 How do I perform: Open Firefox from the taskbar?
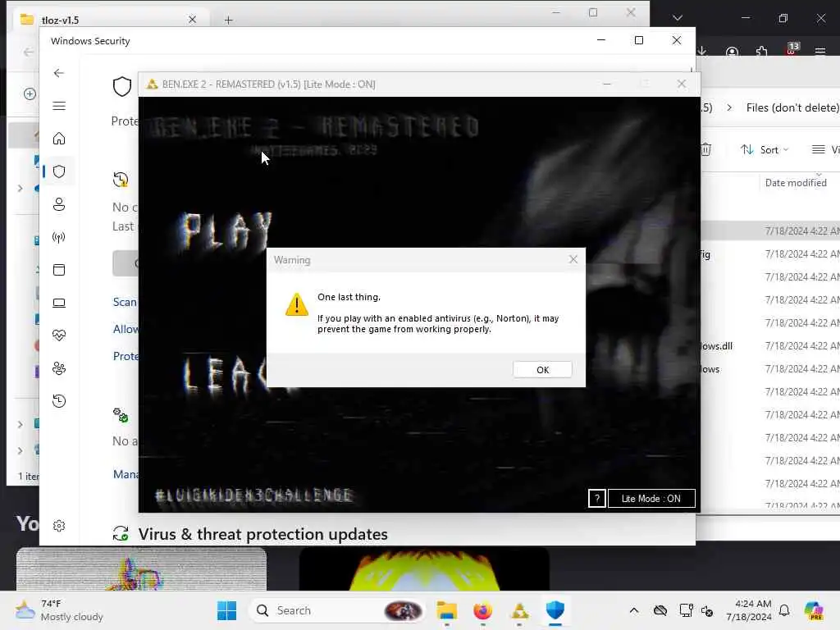point(482,610)
